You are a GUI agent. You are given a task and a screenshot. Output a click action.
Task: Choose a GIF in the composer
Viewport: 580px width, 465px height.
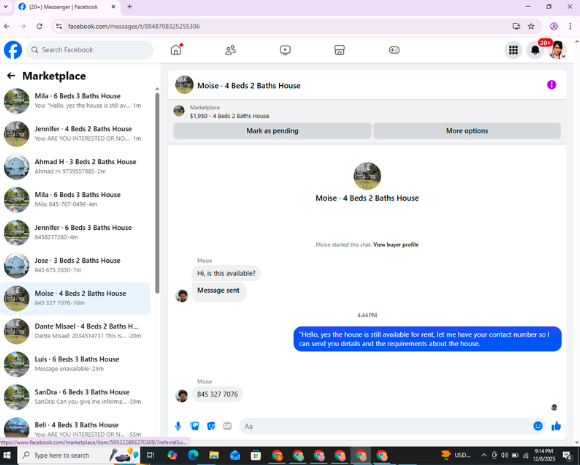(227, 426)
